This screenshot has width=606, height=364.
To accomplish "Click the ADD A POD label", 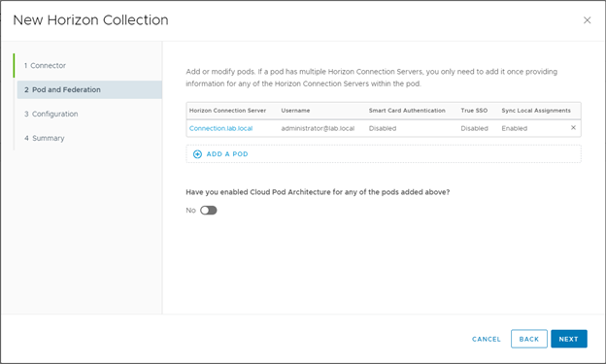I will [227, 154].
